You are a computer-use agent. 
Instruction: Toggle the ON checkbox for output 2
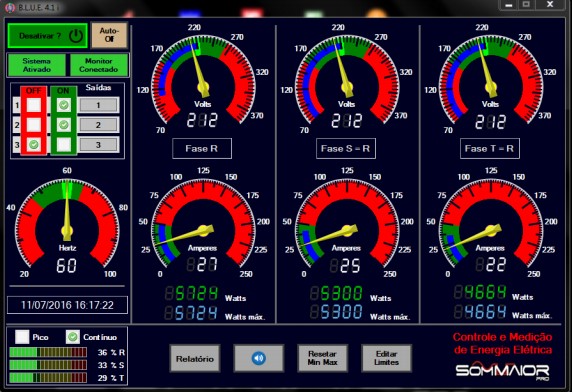pyautogui.click(x=64, y=125)
